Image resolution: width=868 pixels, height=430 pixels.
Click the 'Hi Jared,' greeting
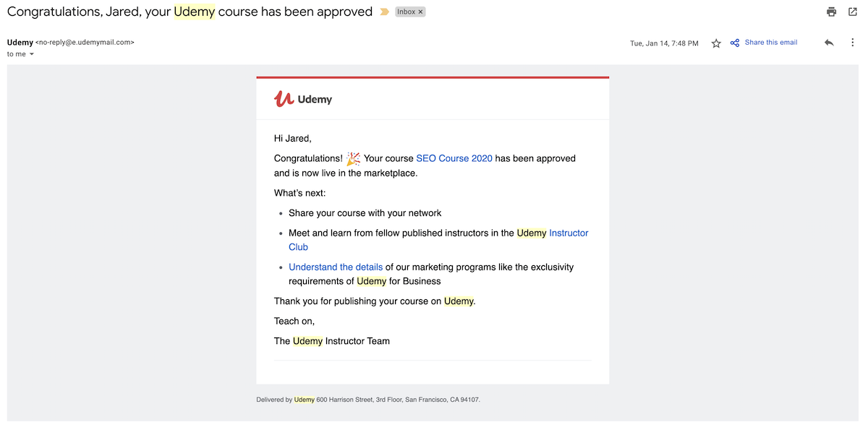coord(293,139)
